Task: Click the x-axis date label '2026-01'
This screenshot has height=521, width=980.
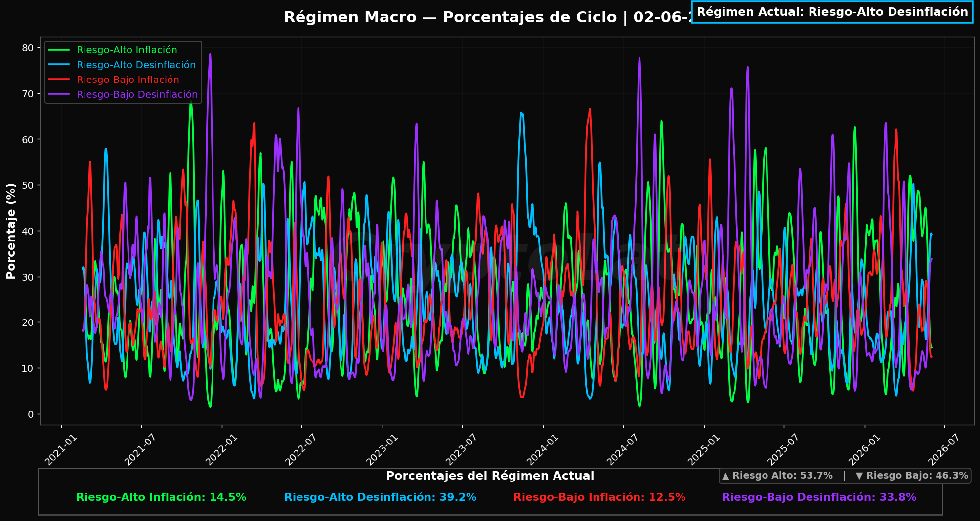Action: (x=864, y=449)
